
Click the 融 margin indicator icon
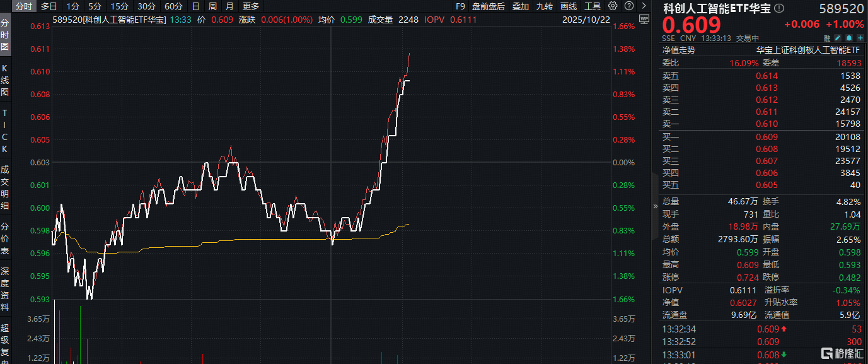(826, 38)
